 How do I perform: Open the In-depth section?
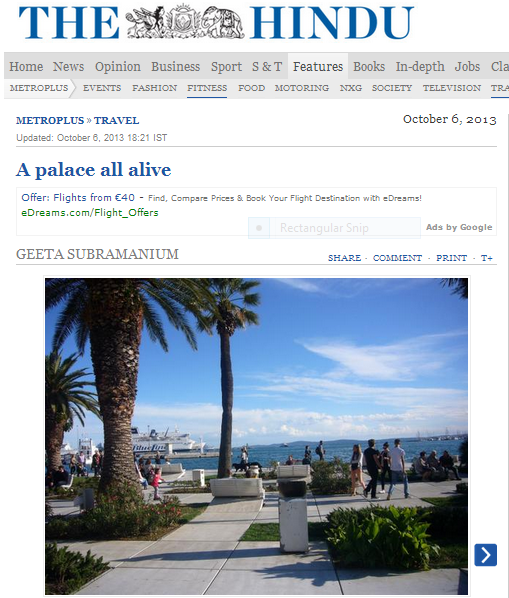(420, 66)
